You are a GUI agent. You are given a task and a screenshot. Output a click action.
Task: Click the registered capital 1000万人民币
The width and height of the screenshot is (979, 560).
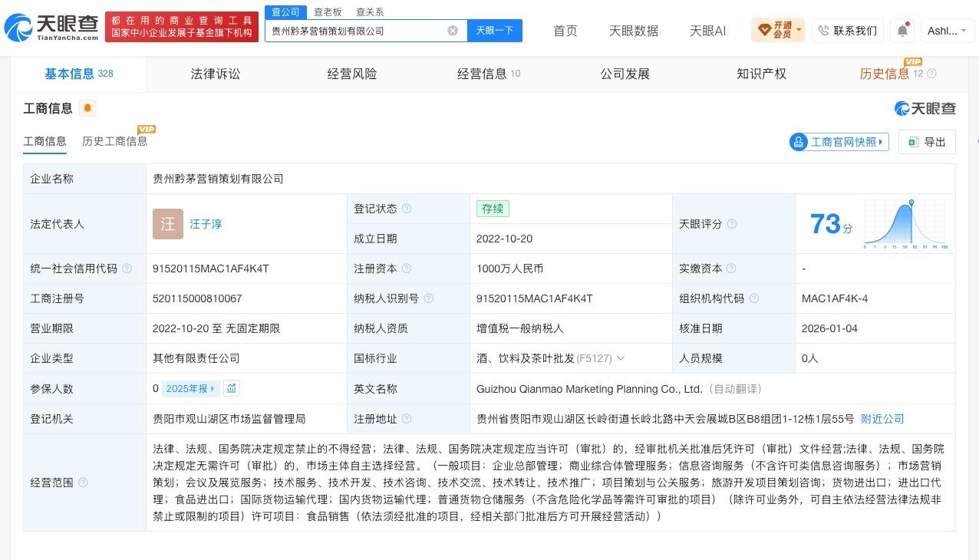[x=510, y=268]
